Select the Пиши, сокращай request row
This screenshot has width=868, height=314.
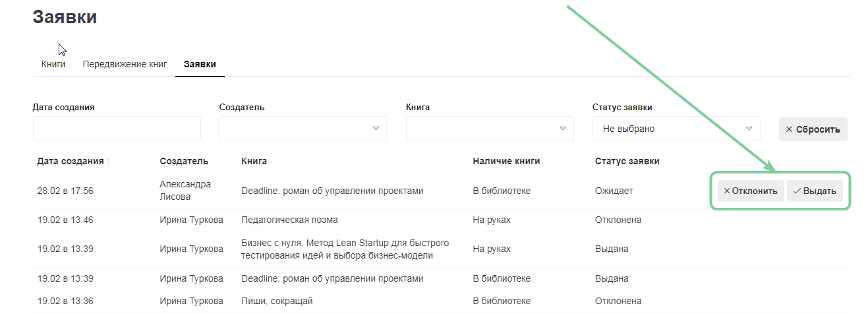tap(277, 301)
